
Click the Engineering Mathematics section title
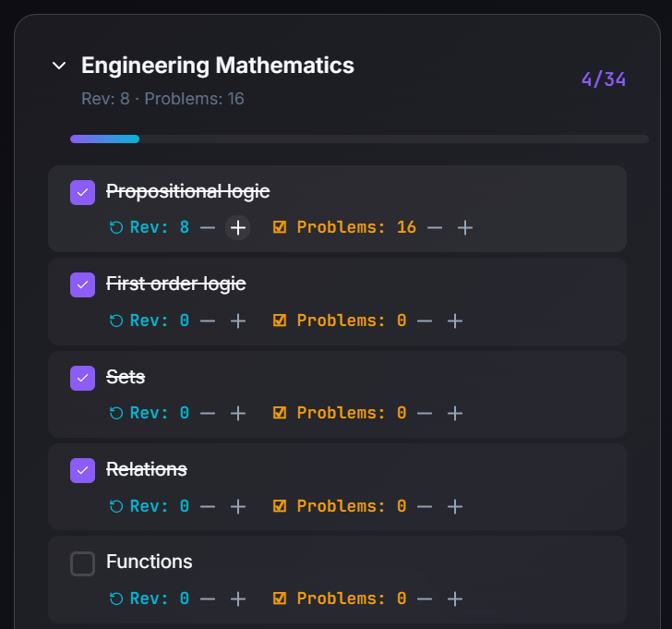(218, 66)
